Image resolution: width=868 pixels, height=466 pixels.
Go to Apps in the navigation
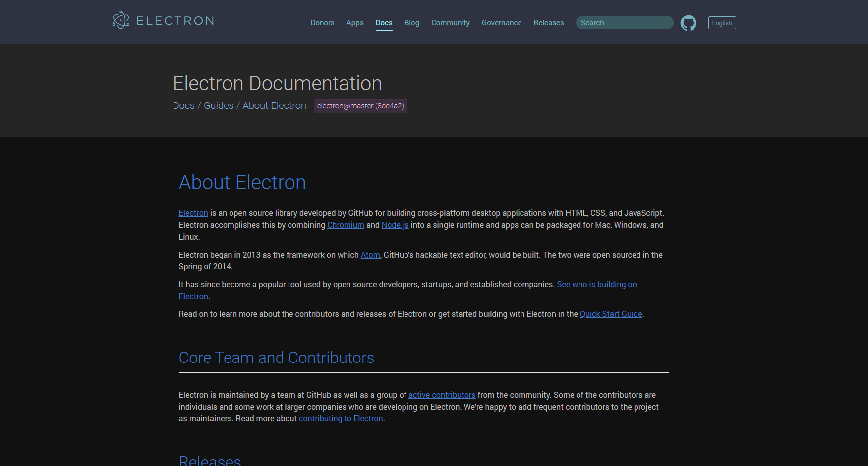[355, 23]
